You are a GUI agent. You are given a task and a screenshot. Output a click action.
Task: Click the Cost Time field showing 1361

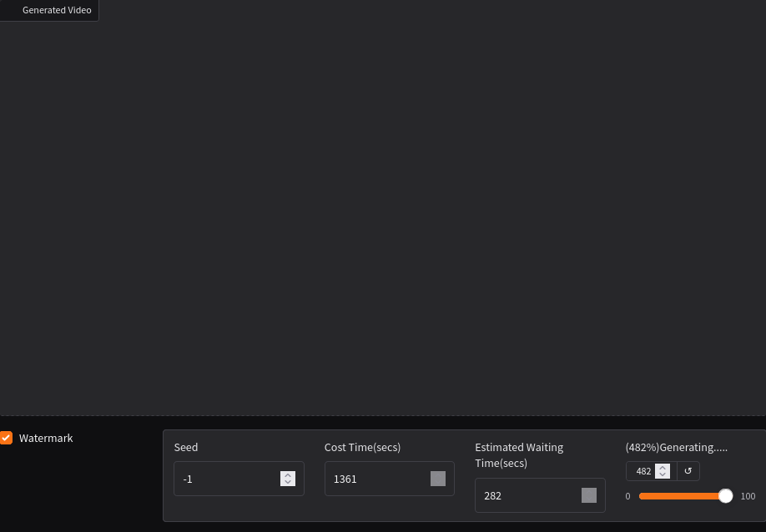pyautogui.click(x=390, y=479)
